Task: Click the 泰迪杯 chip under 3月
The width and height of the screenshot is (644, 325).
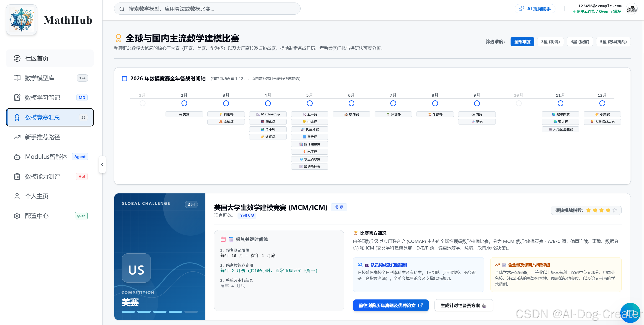Action: point(226,122)
